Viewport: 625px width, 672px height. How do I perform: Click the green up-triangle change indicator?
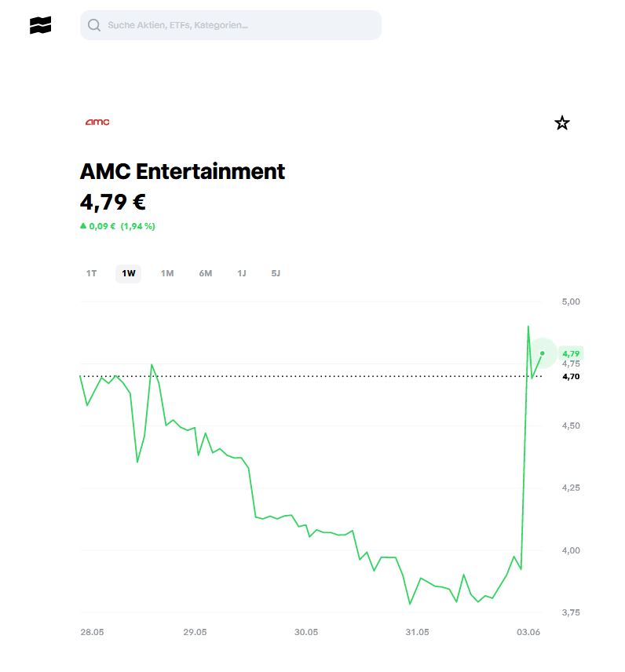(x=83, y=225)
